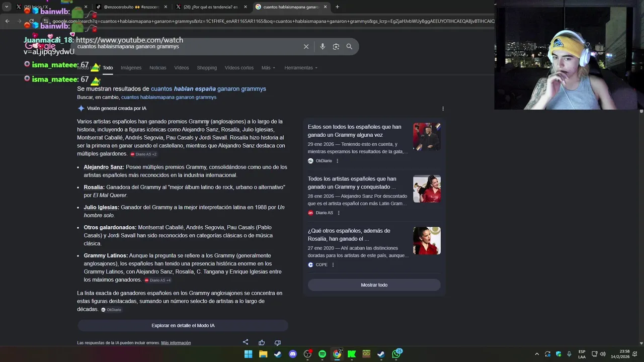Open Spotify from the taskbar

322,354
